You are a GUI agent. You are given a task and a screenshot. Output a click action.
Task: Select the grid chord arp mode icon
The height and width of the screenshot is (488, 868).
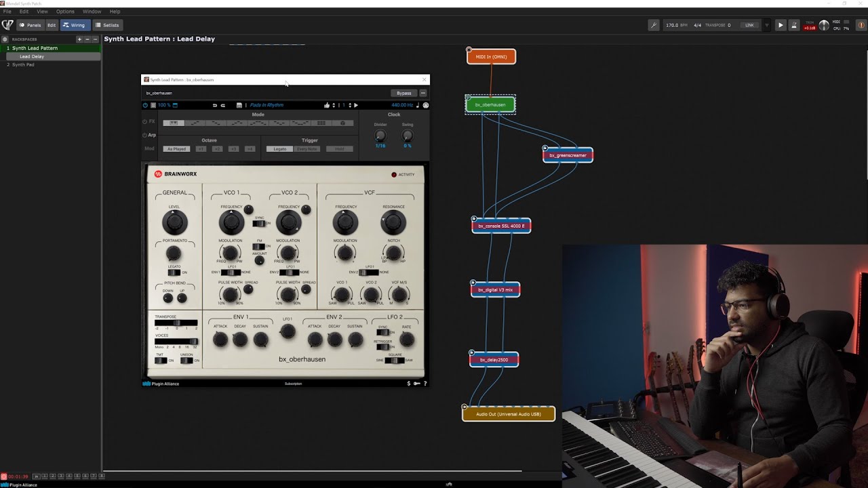[x=321, y=123]
